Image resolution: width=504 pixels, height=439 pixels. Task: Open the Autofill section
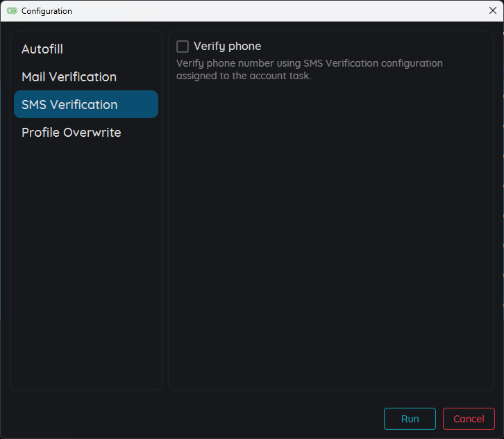click(x=42, y=49)
